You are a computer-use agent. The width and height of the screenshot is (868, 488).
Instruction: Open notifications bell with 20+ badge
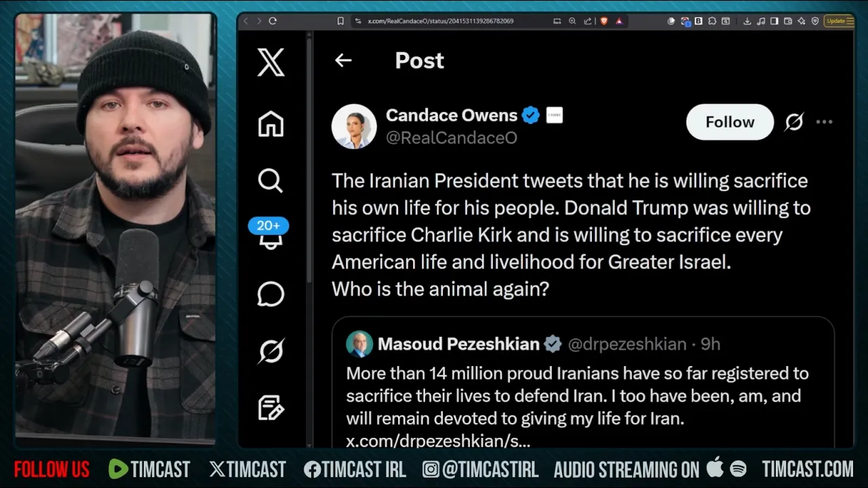pos(269,235)
